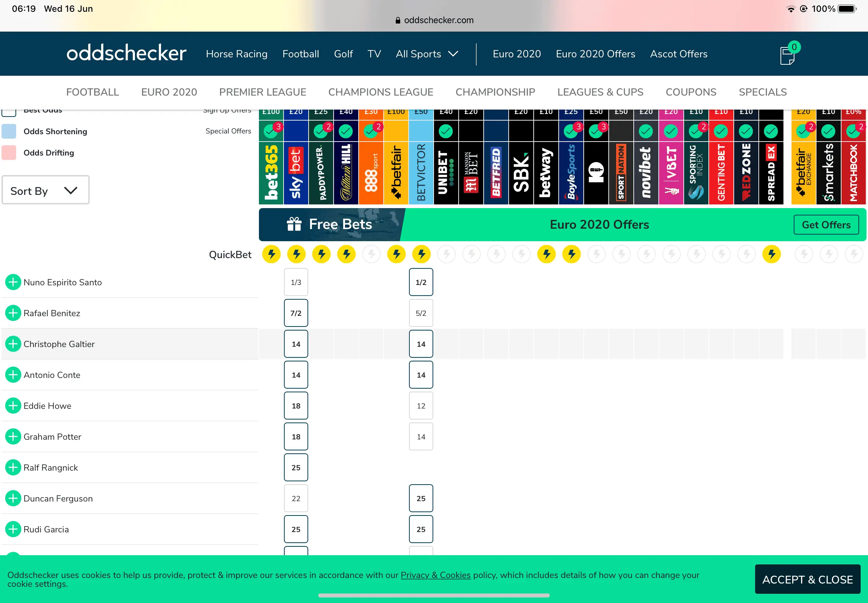Click the Free Bets gift icon
Screen dimensions: 868x603
(x=294, y=224)
